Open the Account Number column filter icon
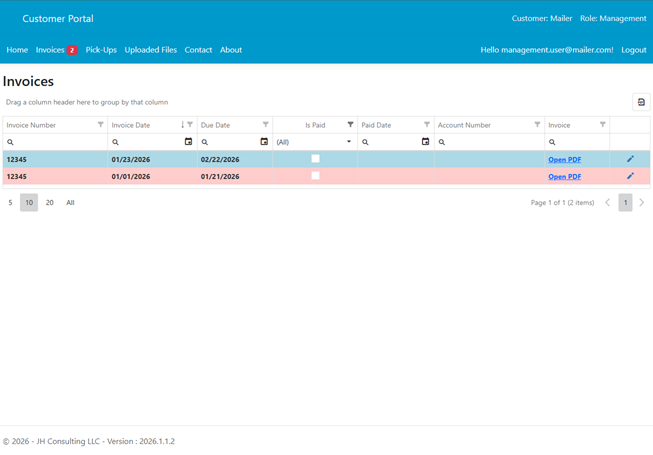The image size is (653, 455). tap(537, 125)
